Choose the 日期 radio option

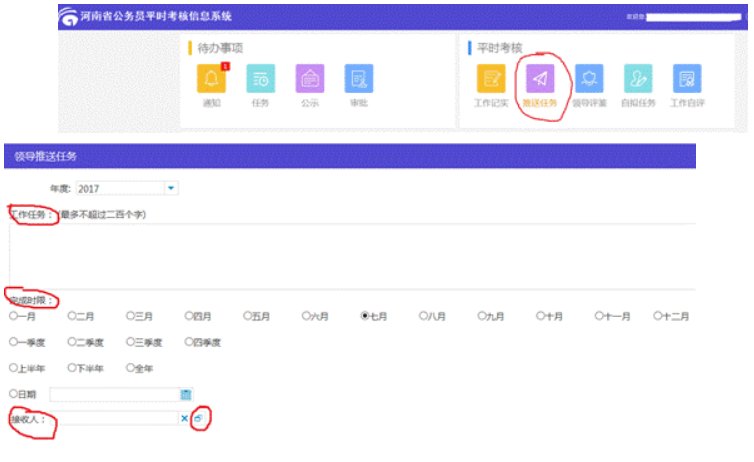pyautogui.click(x=13, y=394)
